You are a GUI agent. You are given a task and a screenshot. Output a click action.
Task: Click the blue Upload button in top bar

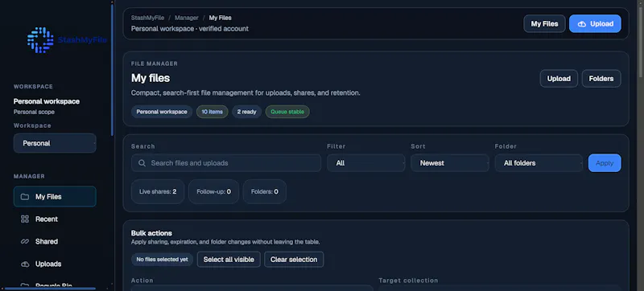[x=595, y=24]
